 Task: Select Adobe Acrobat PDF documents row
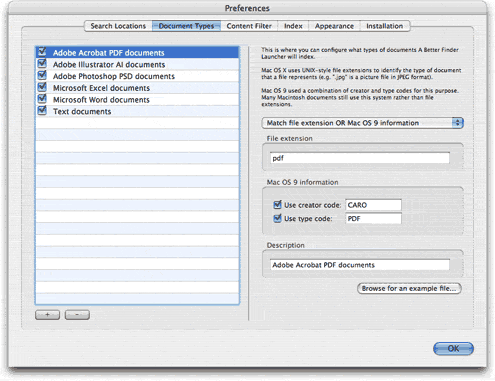pyautogui.click(x=137, y=52)
